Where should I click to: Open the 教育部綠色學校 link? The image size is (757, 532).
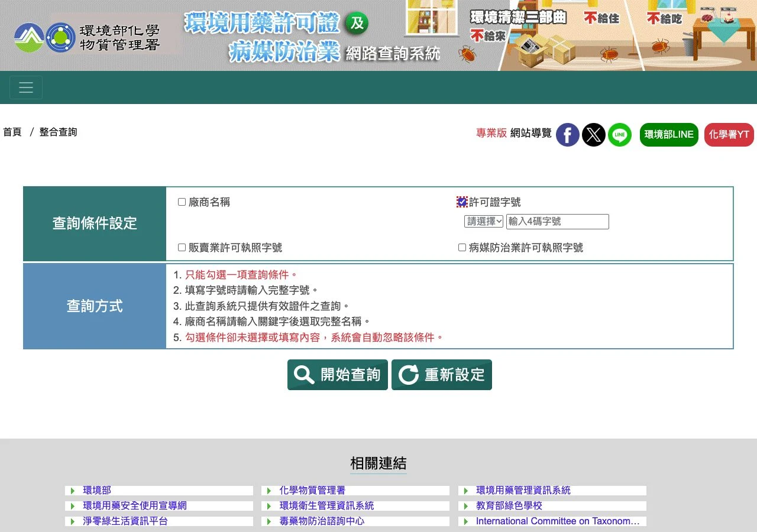pyautogui.click(x=509, y=506)
